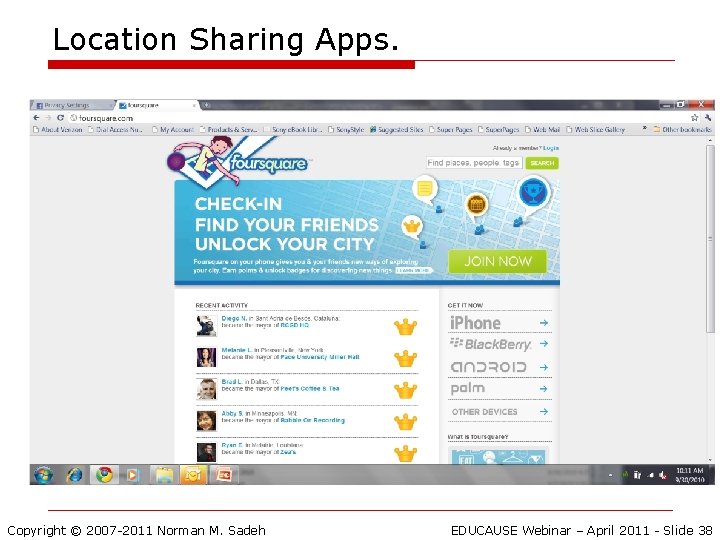Click the blue trophy badge pin
This screenshot has height=540, width=720.
pos(533,192)
